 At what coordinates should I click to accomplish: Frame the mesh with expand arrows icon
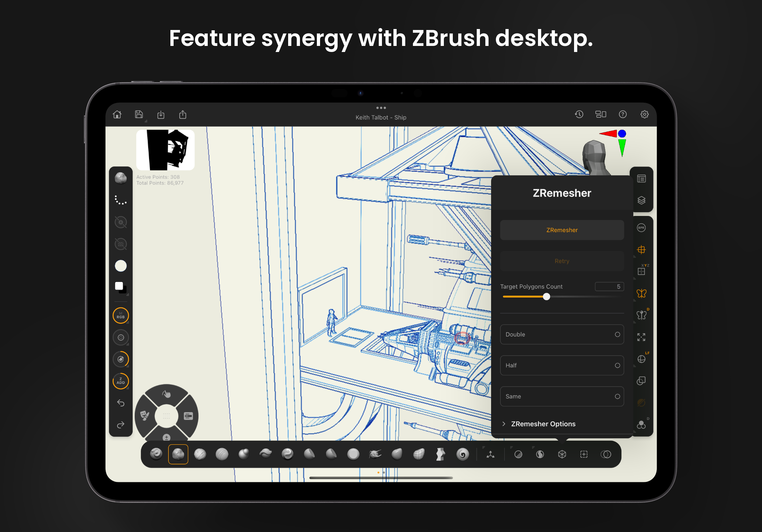641,337
